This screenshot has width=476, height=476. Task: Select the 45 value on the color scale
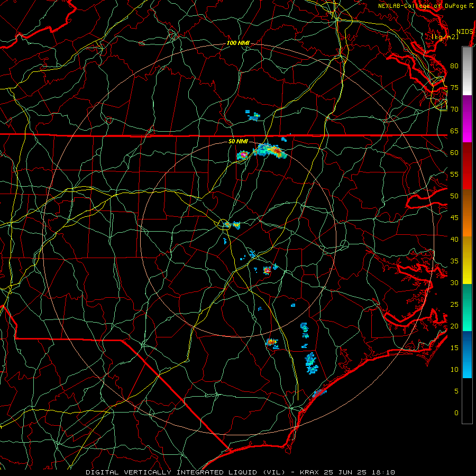pyautogui.click(x=454, y=218)
